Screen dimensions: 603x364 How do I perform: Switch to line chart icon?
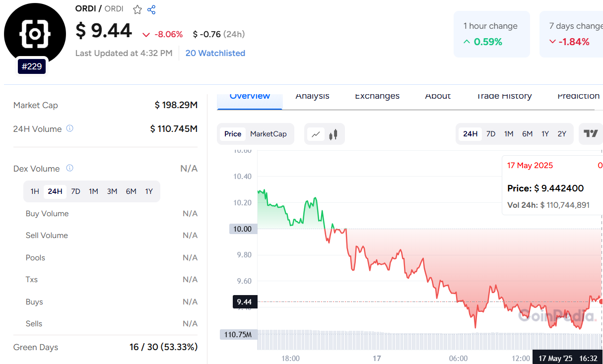point(316,134)
